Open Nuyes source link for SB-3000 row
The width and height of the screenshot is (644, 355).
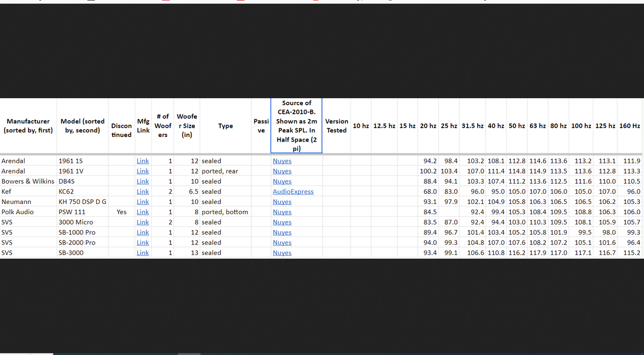282,253
